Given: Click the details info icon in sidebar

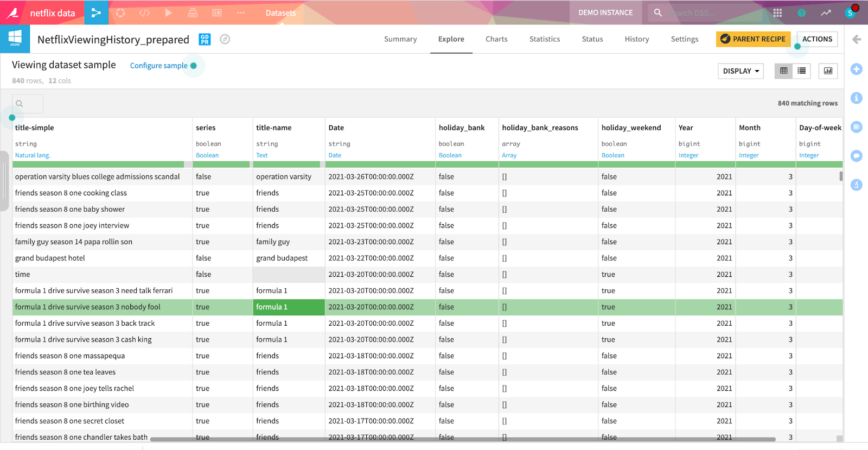Looking at the screenshot, I should point(856,98).
